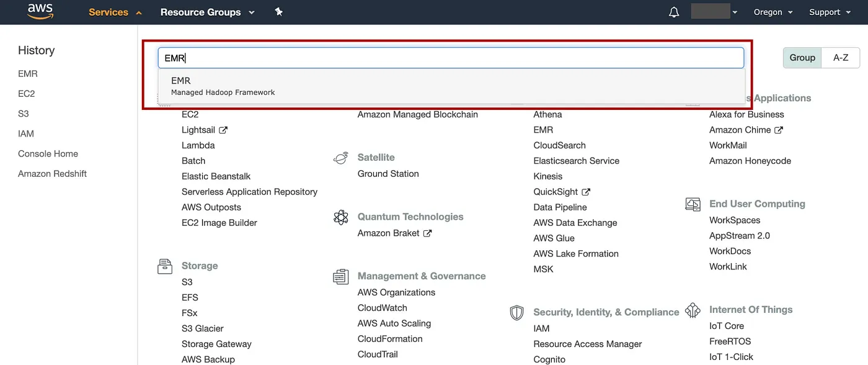
Task: Click the Internet Of Things icon
Action: 693,310
